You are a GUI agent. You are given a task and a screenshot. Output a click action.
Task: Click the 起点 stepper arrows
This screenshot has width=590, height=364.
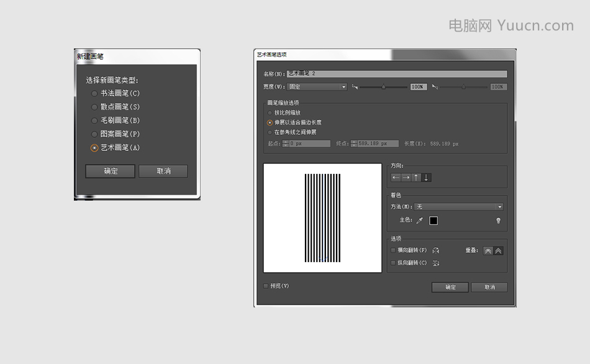tap(286, 143)
